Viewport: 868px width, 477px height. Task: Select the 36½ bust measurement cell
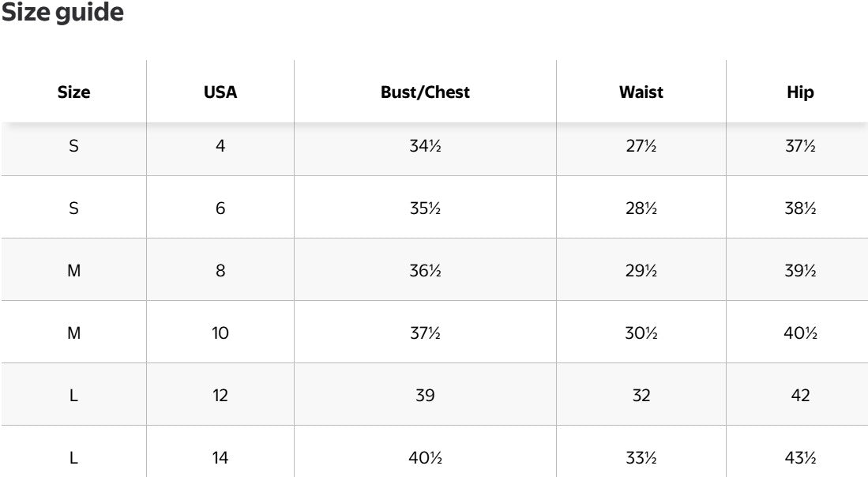425,271
